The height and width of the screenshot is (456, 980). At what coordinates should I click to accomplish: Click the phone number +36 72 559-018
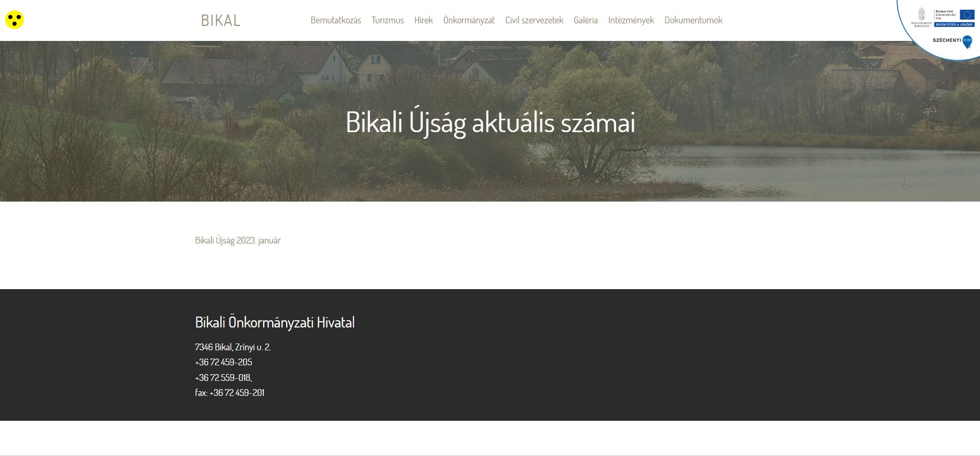click(223, 378)
